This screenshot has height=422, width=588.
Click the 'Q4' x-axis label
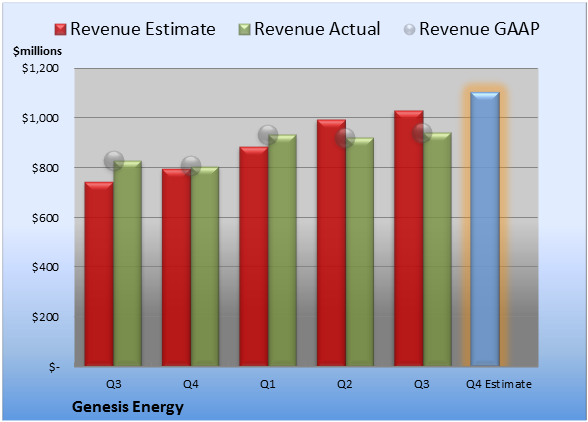point(191,384)
